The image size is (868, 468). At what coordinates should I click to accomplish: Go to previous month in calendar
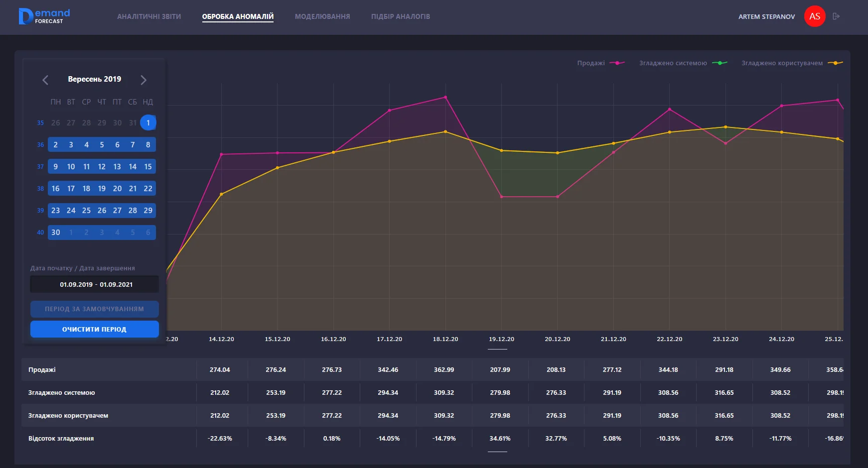[x=45, y=80]
